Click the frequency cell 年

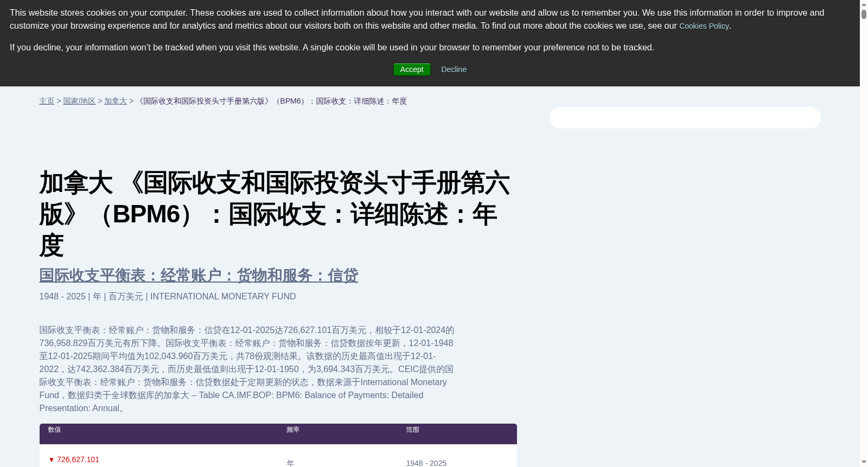[x=290, y=463]
